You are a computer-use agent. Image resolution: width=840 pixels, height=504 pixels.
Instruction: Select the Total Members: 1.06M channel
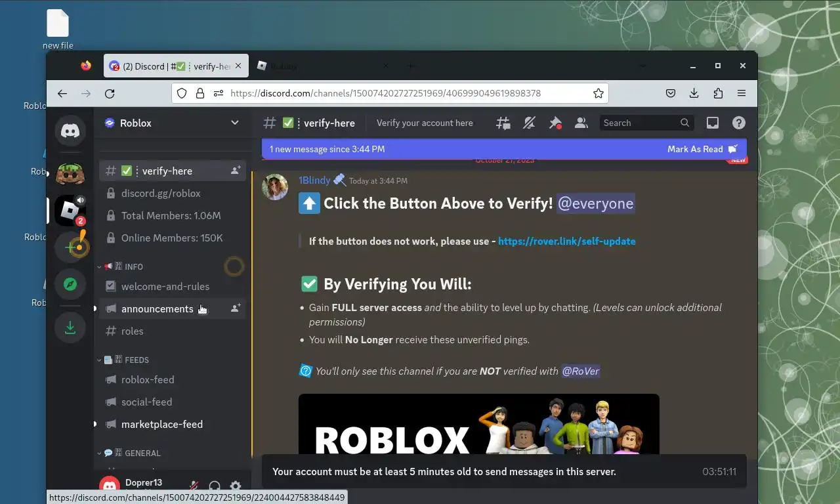click(x=173, y=215)
